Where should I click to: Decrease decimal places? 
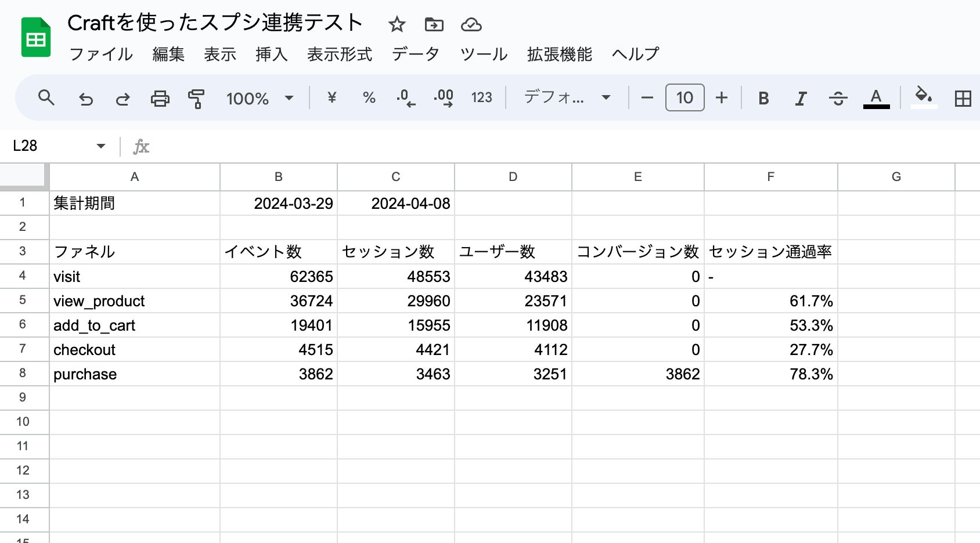click(406, 98)
